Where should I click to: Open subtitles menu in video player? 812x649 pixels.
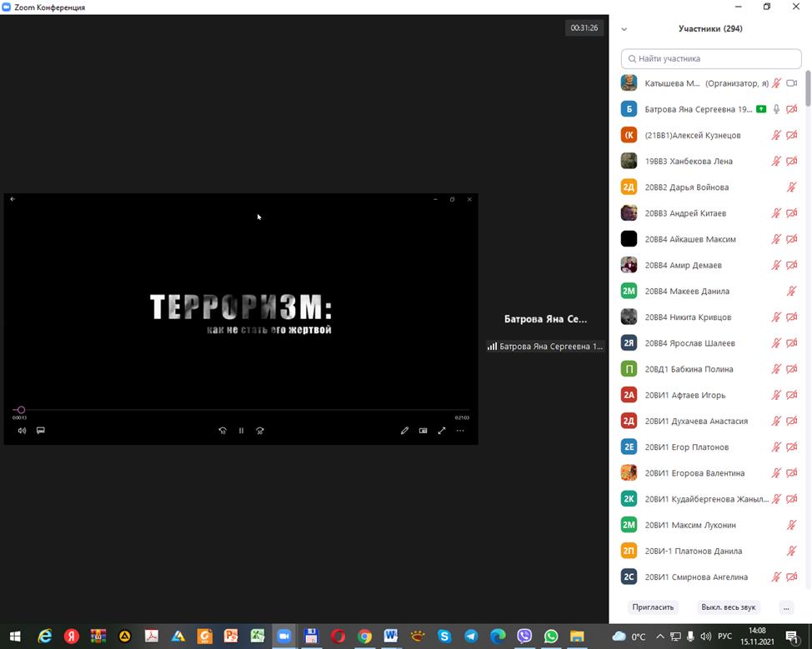click(40, 431)
